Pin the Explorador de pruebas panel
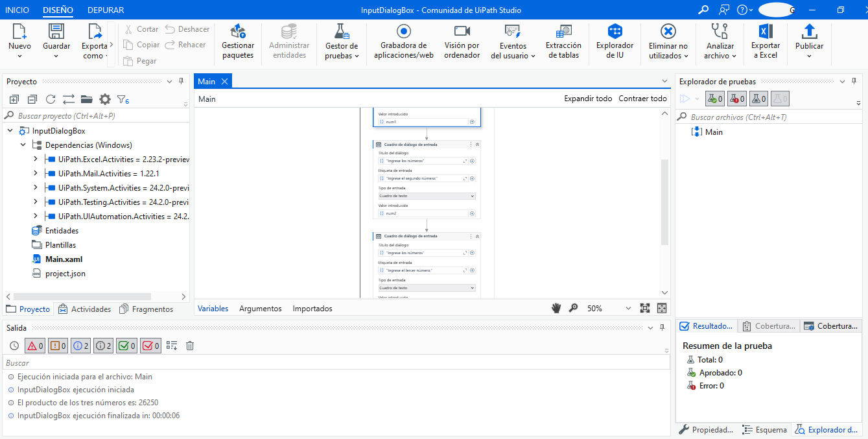The width and height of the screenshot is (868, 439). coord(854,82)
